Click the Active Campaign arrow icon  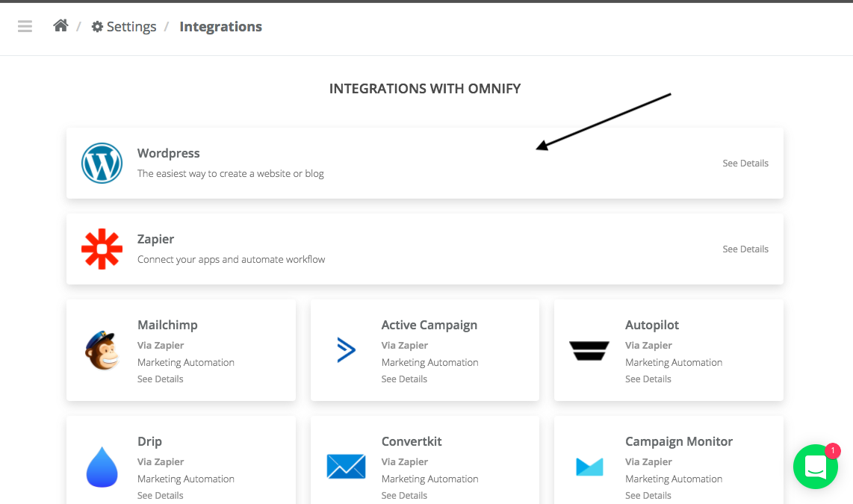[x=346, y=350]
